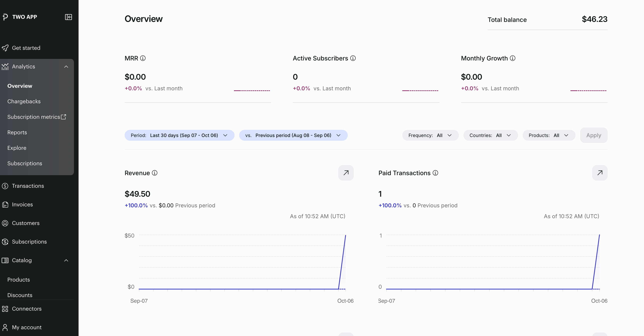Open the Products filter dropdown

[x=549, y=135]
